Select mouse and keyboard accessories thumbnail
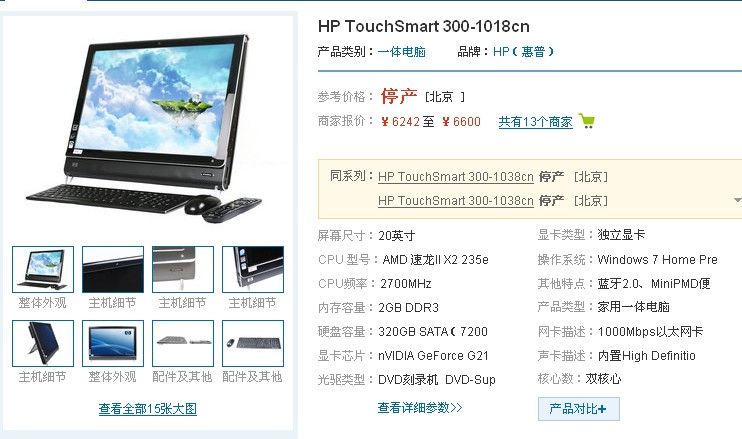This screenshot has width=742, height=439. [253, 343]
